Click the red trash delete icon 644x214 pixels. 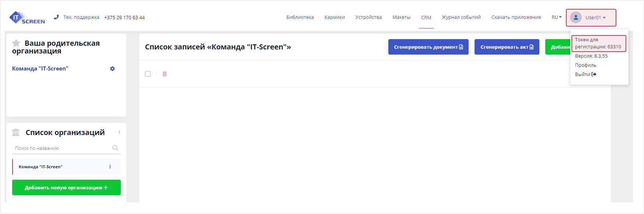(x=164, y=74)
